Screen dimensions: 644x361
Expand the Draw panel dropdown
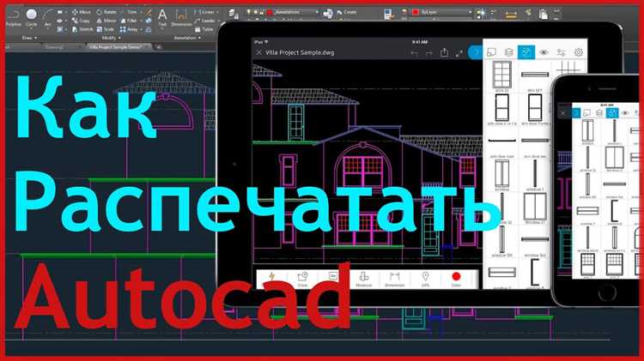coord(29,38)
